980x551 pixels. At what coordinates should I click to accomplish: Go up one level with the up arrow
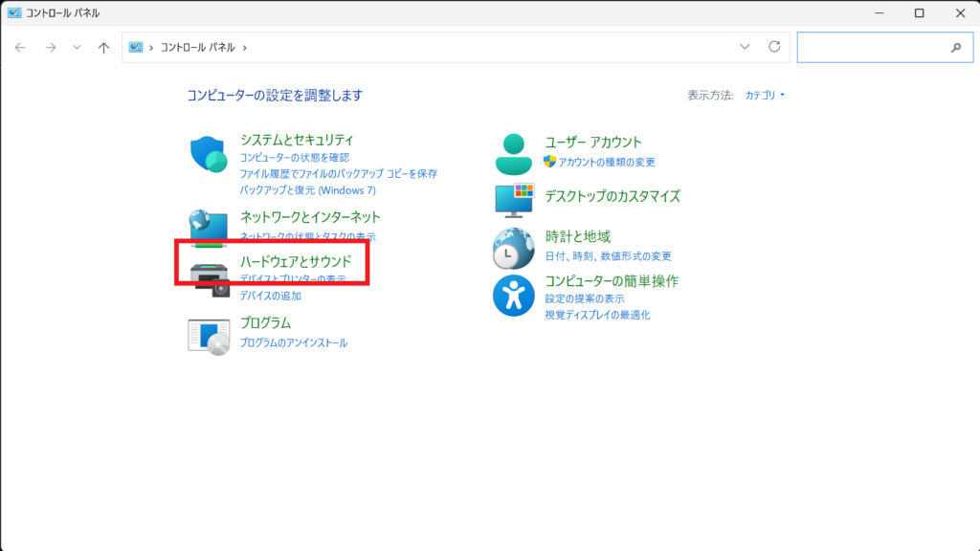tap(103, 47)
